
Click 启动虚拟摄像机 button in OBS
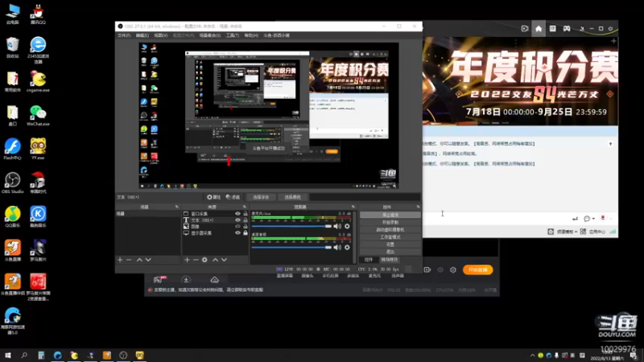point(390,230)
